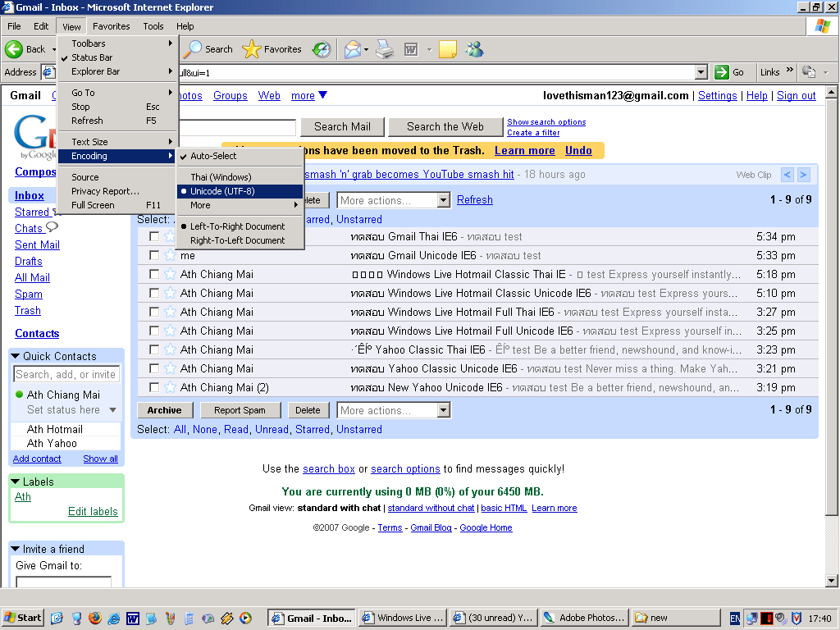
Task: Click the Search Mail button
Action: (x=342, y=127)
